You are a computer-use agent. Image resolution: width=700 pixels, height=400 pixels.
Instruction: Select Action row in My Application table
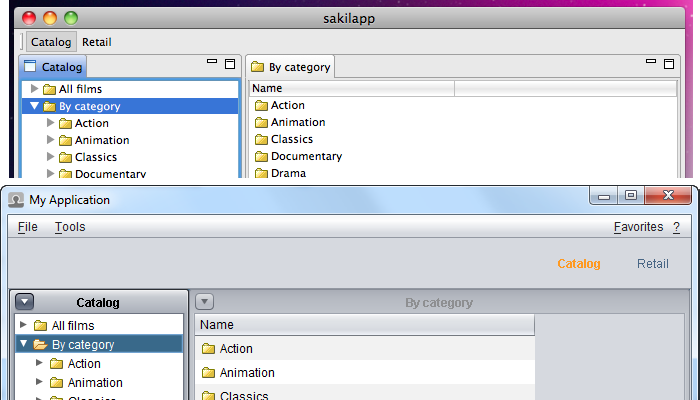365,348
